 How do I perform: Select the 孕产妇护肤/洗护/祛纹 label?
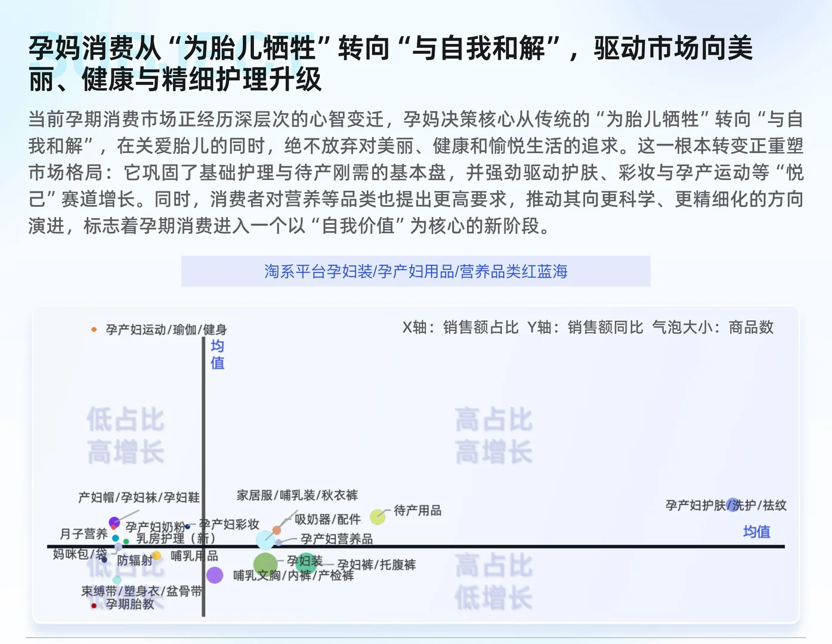[x=726, y=505]
